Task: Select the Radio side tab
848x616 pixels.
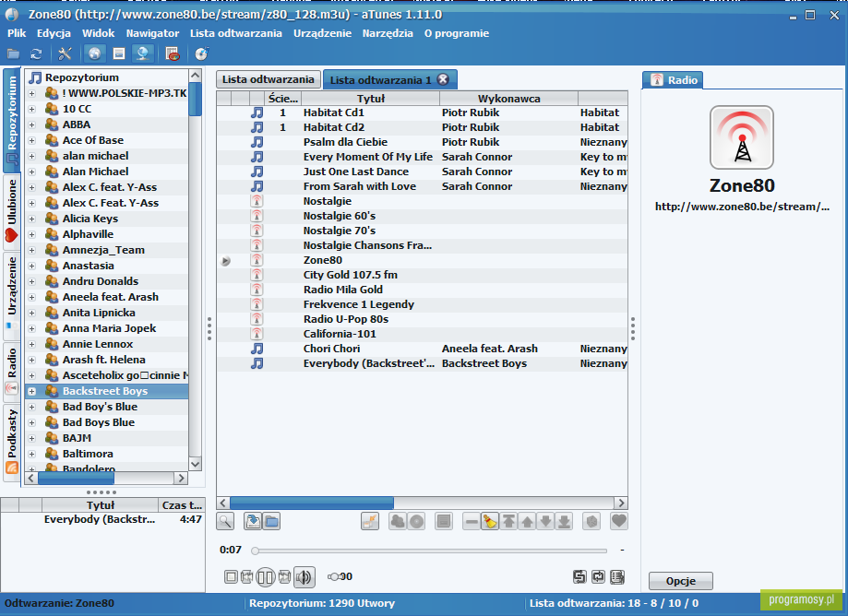Action: [x=12, y=372]
